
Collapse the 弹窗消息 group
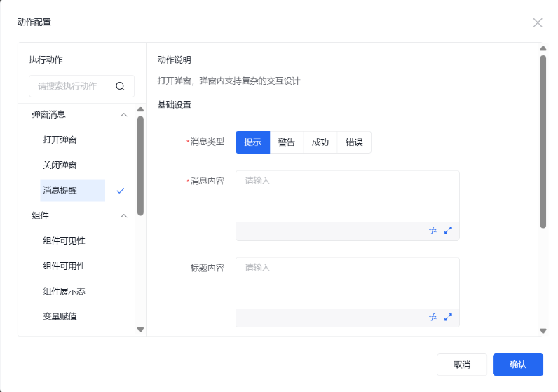[124, 114]
